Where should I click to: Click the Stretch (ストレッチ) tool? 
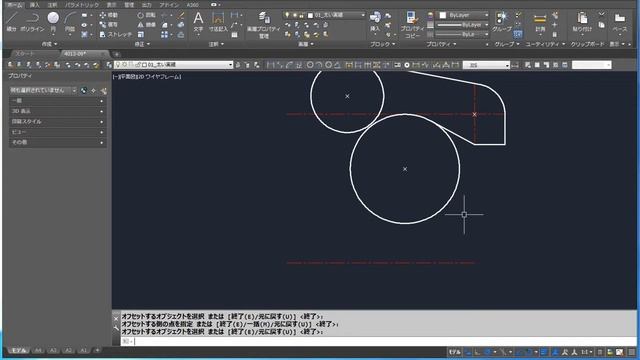click(x=116, y=35)
